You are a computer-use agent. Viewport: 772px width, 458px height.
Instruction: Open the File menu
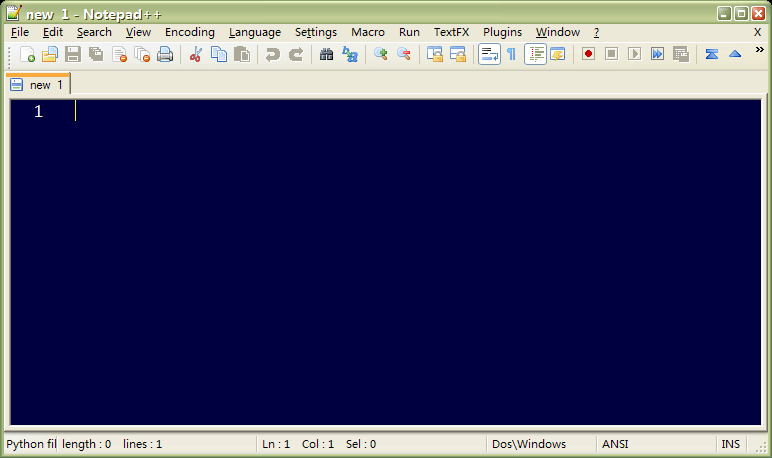coord(20,32)
